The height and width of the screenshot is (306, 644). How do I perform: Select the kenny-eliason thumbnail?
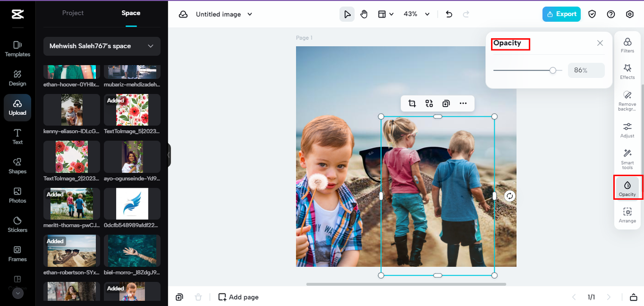(72, 110)
